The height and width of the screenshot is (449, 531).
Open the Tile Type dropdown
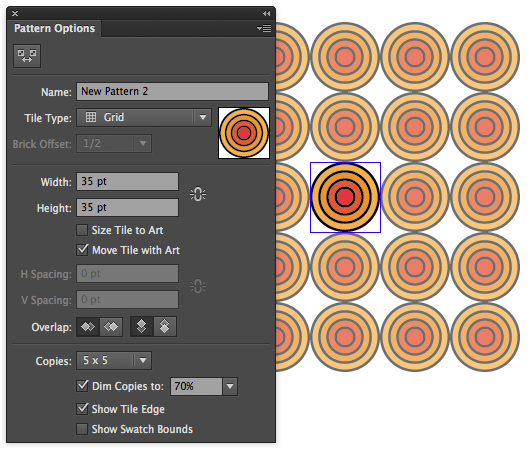pyautogui.click(x=144, y=117)
